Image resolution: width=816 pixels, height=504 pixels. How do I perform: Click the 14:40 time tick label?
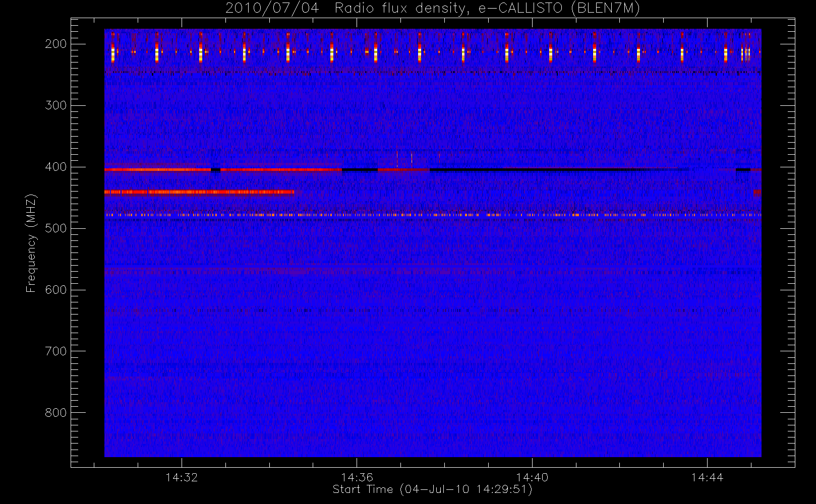(532, 477)
